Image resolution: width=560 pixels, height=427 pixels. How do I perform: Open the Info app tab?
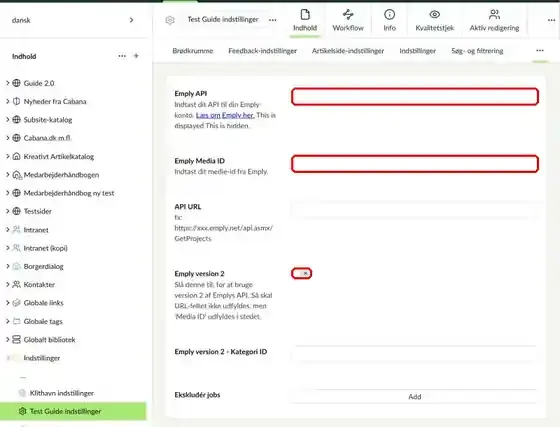click(389, 20)
